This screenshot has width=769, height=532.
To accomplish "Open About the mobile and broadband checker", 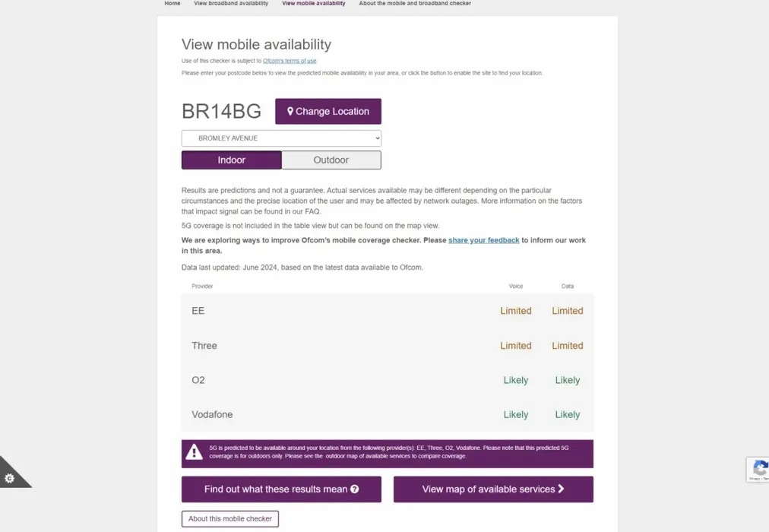I will pyautogui.click(x=415, y=4).
